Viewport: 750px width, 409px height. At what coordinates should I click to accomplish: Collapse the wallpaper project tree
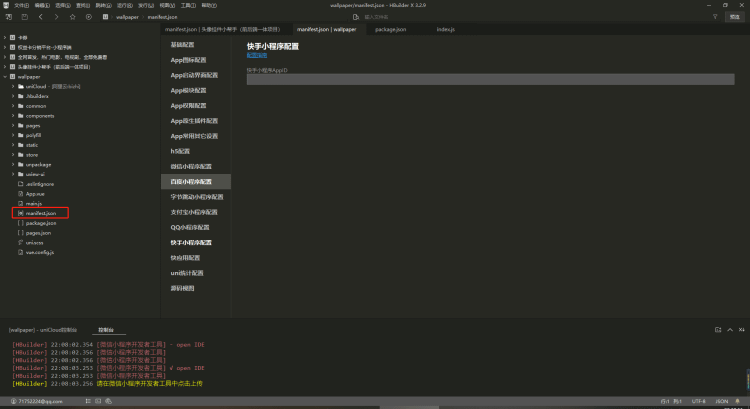coord(5,77)
